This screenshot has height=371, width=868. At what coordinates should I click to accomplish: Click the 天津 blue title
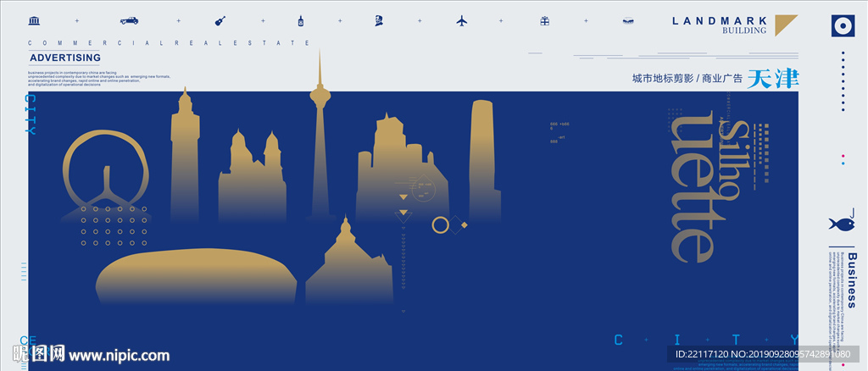[x=773, y=79]
